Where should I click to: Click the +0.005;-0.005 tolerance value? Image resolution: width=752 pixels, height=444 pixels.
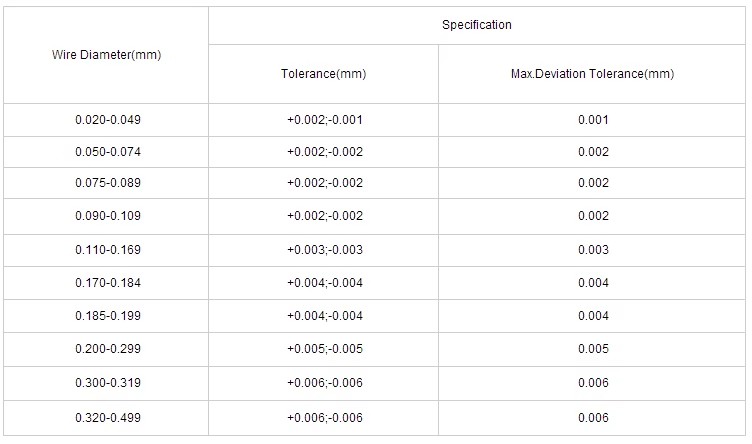click(324, 349)
